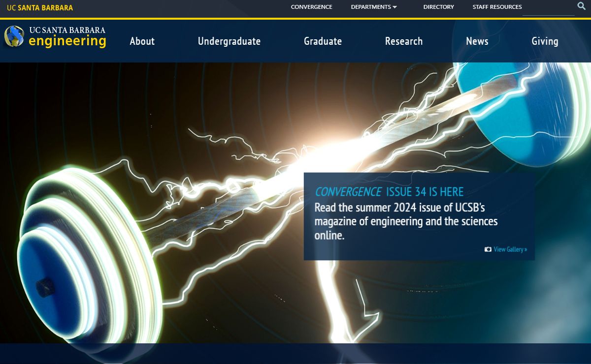Expand the Departments dropdown arrow
The height and width of the screenshot is (364, 591).
[394, 7]
